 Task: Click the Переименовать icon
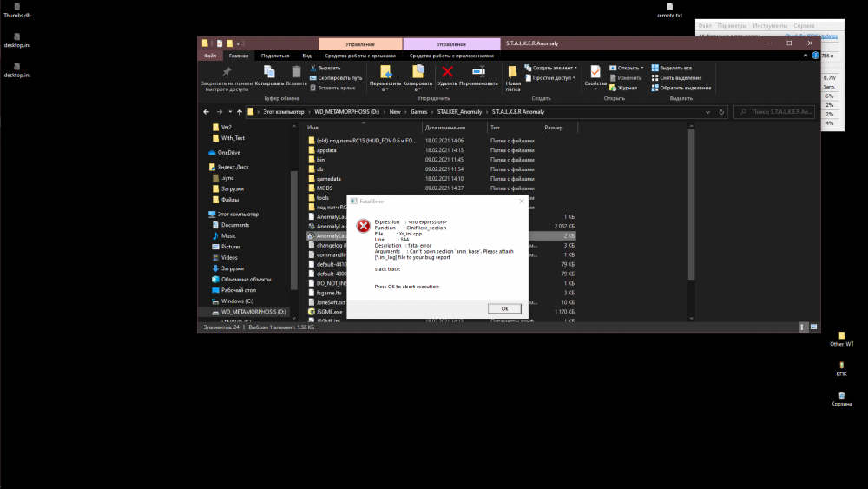pos(478,71)
